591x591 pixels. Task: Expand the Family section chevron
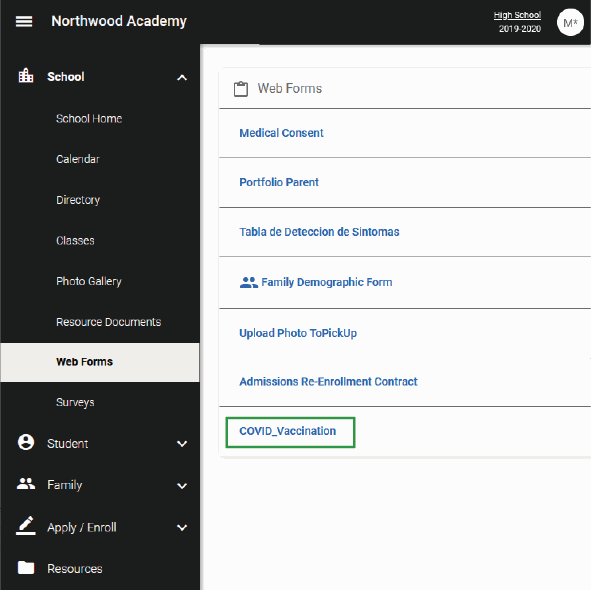pyautogui.click(x=182, y=486)
